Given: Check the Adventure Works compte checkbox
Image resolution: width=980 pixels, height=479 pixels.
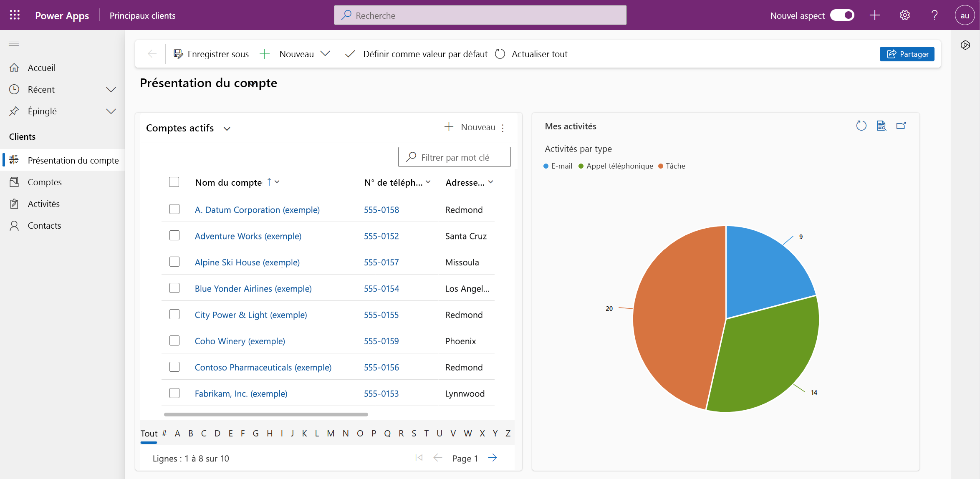Looking at the screenshot, I should coord(174,235).
